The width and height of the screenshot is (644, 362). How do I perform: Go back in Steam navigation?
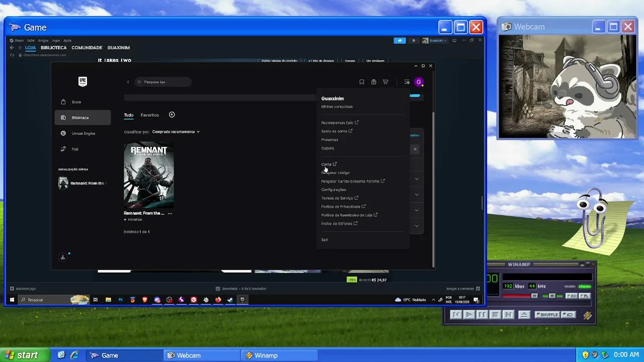pos(12,48)
